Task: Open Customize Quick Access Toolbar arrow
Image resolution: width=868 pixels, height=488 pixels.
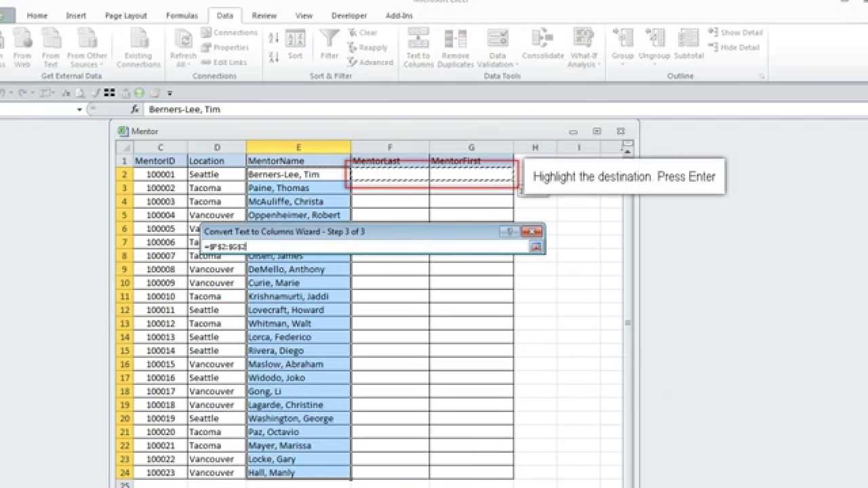Action: point(170,94)
